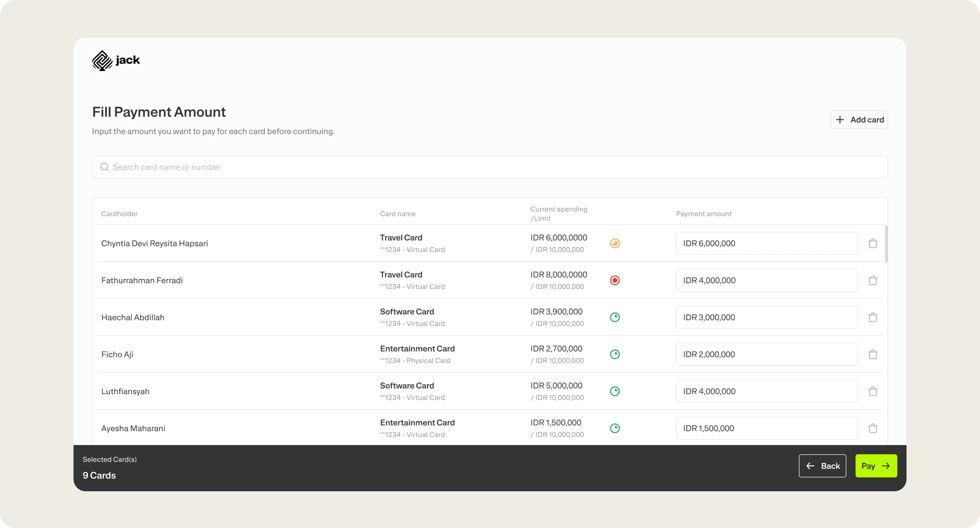Click the jack logo
Screen dimensions: 980x528
116,60
